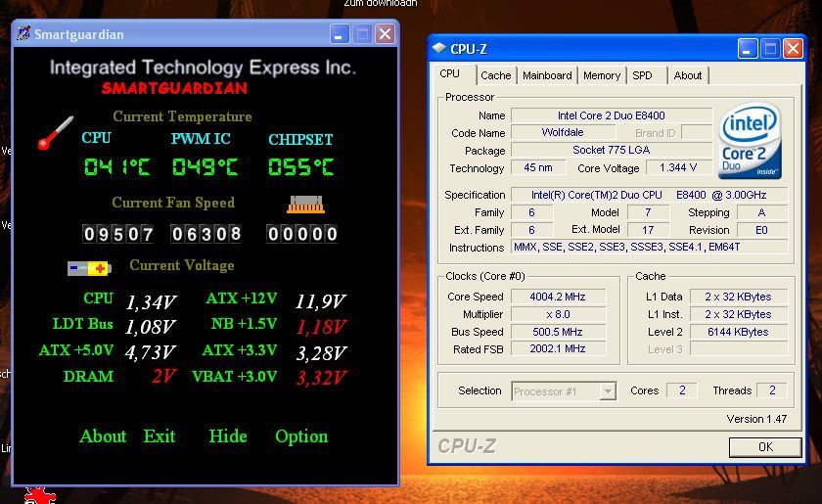
Task: Click the Technology value 45 nm
Action: point(538,167)
